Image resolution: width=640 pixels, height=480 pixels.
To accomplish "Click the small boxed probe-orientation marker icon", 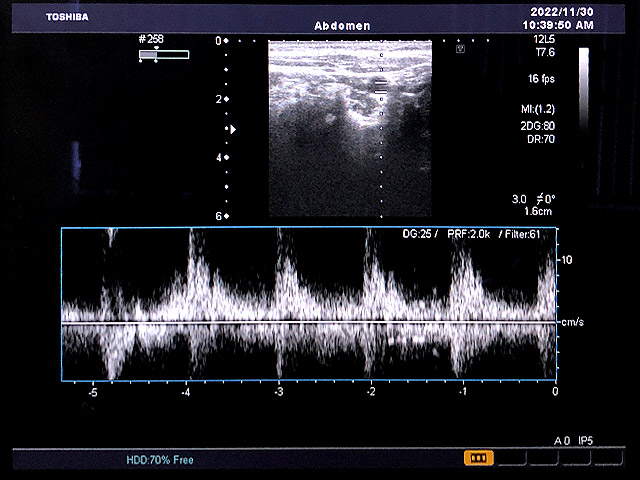I will tap(460, 49).
